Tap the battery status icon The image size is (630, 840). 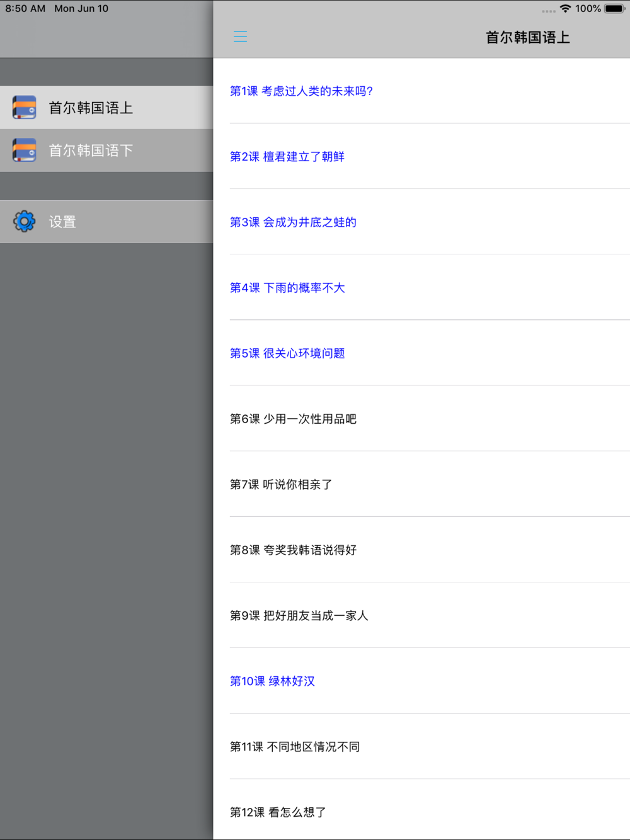[x=615, y=9]
